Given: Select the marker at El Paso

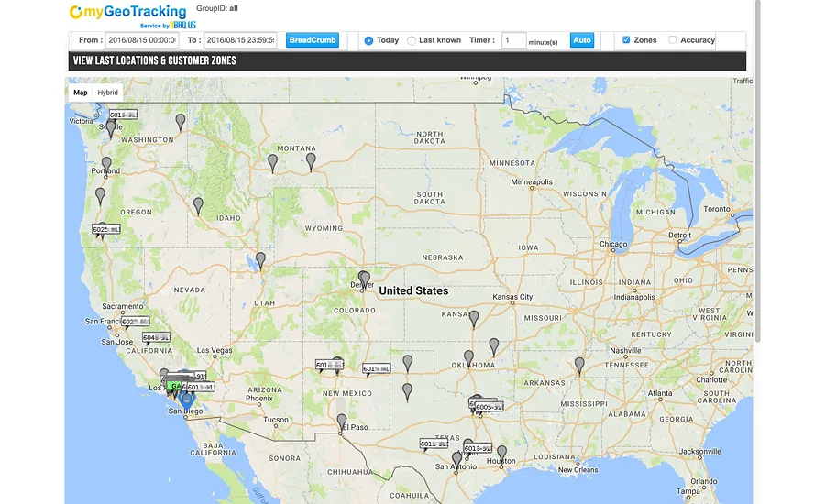Looking at the screenshot, I should point(342,422).
